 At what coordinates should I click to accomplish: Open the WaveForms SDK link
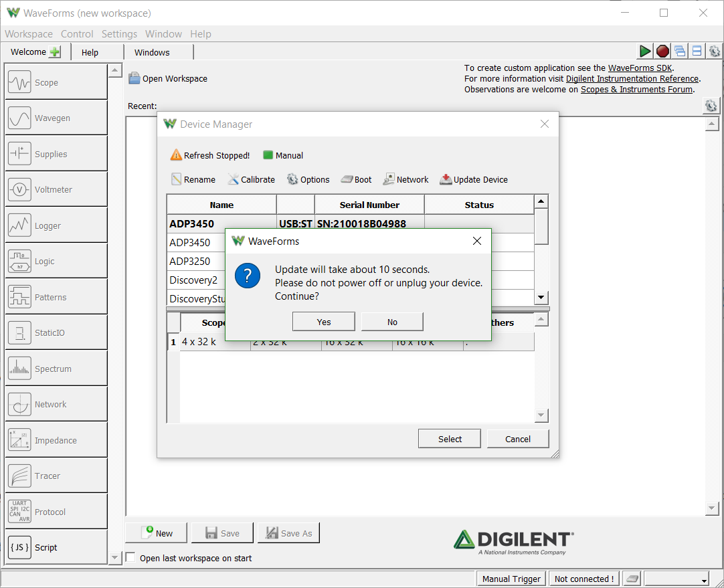click(640, 68)
